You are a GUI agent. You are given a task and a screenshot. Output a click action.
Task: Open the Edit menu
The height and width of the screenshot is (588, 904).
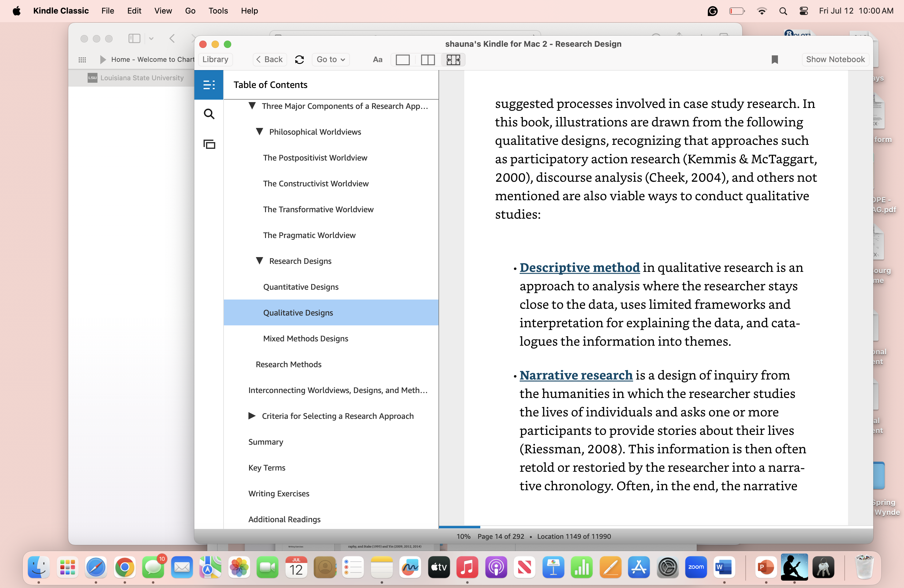coord(134,11)
